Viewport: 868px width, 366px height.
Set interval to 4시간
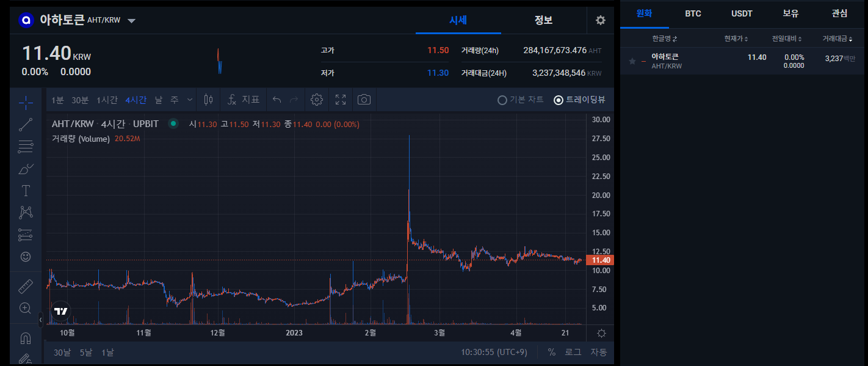point(136,100)
